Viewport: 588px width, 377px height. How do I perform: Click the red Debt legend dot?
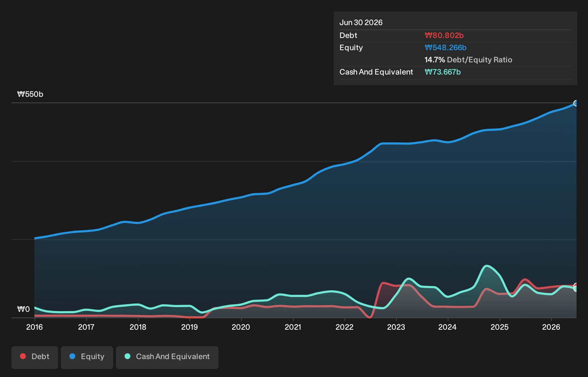23,356
